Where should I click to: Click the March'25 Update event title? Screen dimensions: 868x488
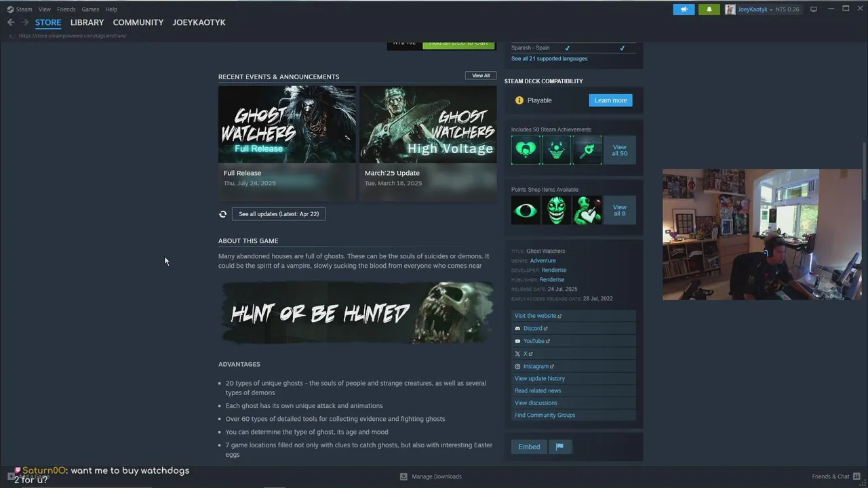tap(392, 173)
